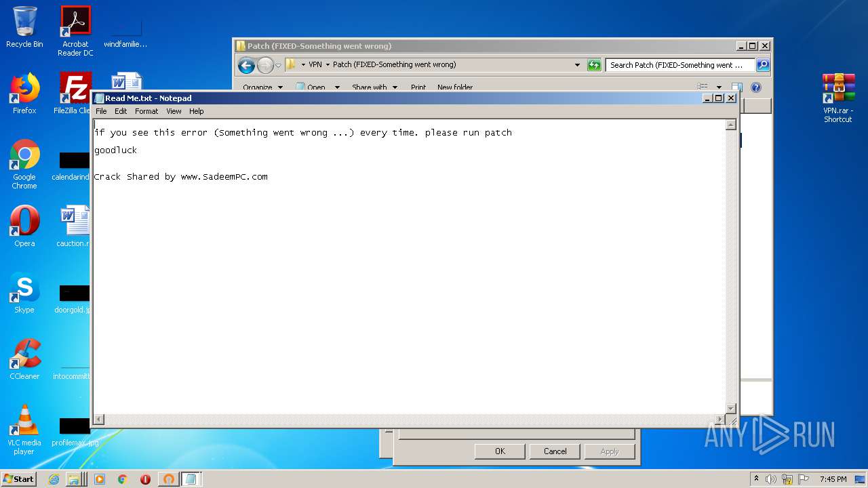Click Search Patch input field
Image resolution: width=868 pixels, height=488 pixels.
(x=680, y=65)
